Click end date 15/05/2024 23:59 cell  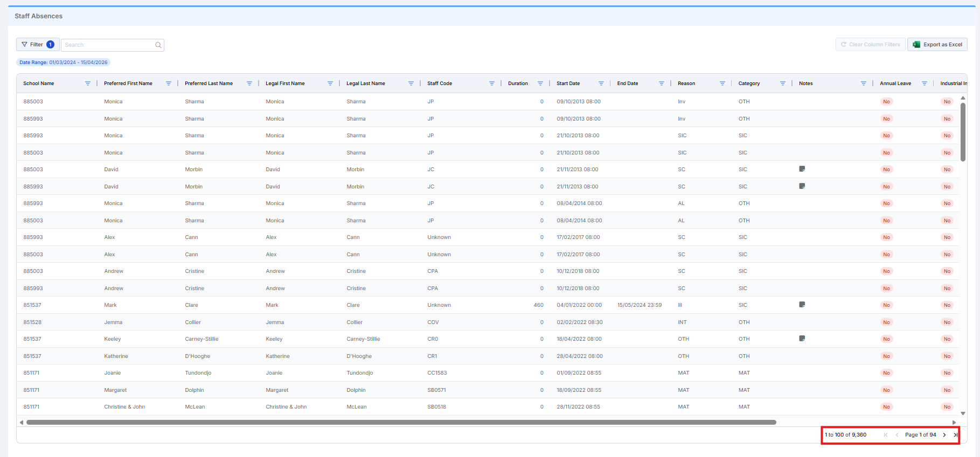(640, 305)
